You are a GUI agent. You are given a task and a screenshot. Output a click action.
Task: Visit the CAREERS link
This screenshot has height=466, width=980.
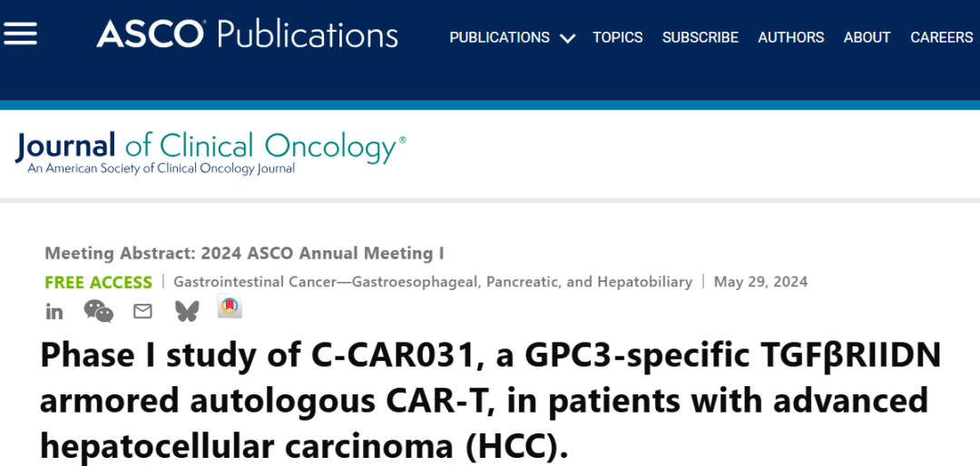[x=942, y=37]
